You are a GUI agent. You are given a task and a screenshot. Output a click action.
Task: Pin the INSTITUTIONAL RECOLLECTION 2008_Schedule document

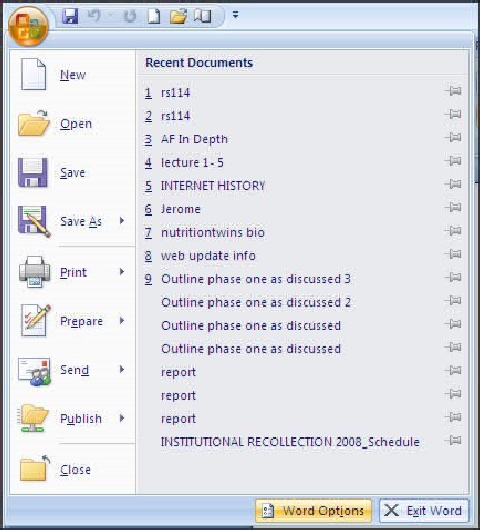[453, 440]
